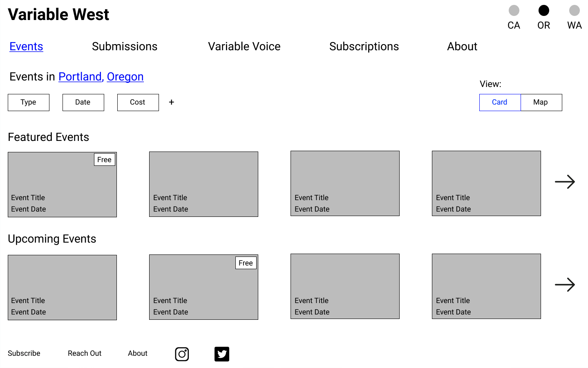The image size is (588, 368).
Task: Open the second Upcoming Events card with Free badge
Action: tap(203, 287)
